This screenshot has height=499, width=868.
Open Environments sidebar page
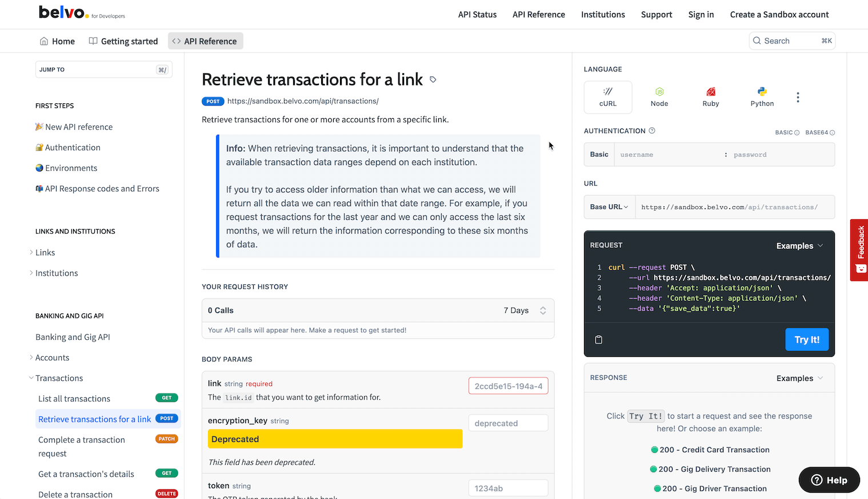(66, 168)
